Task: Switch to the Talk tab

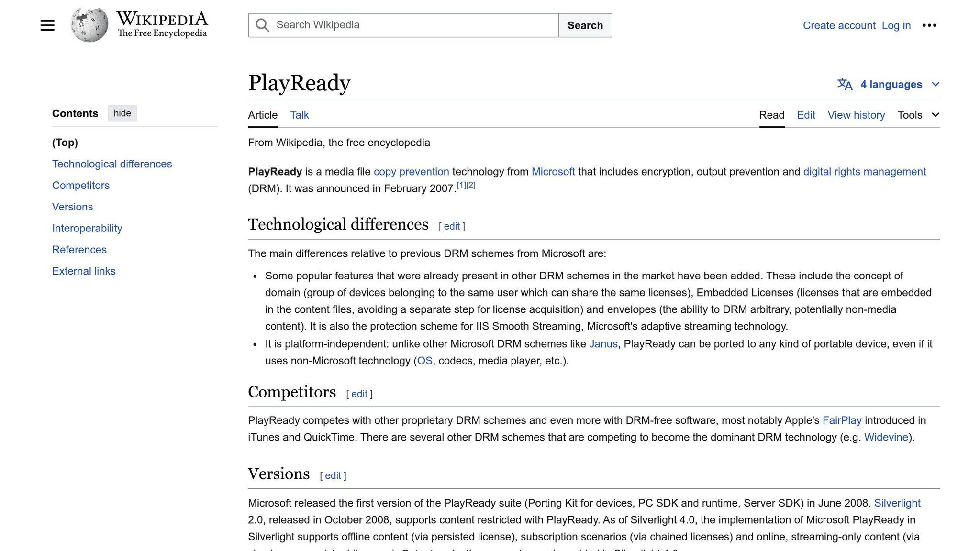Action: coord(300,115)
